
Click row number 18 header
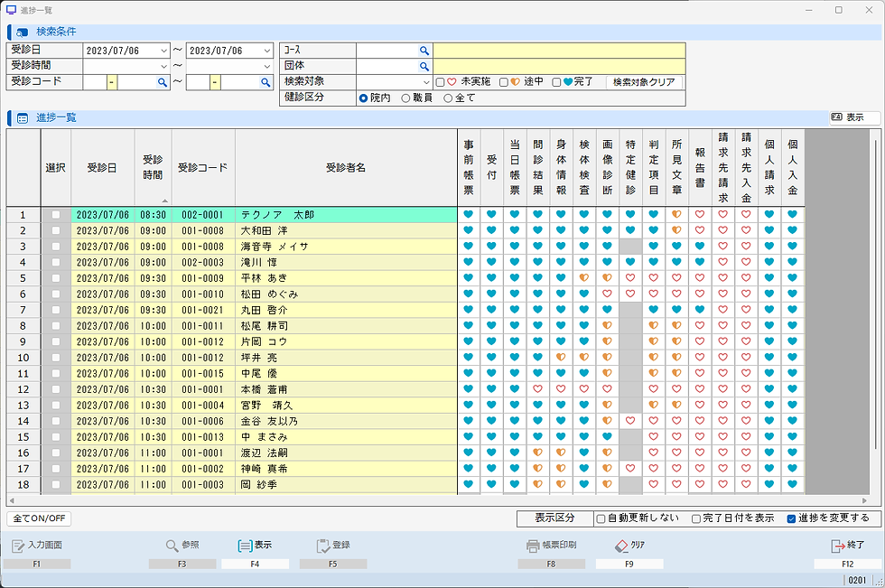tap(23, 484)
